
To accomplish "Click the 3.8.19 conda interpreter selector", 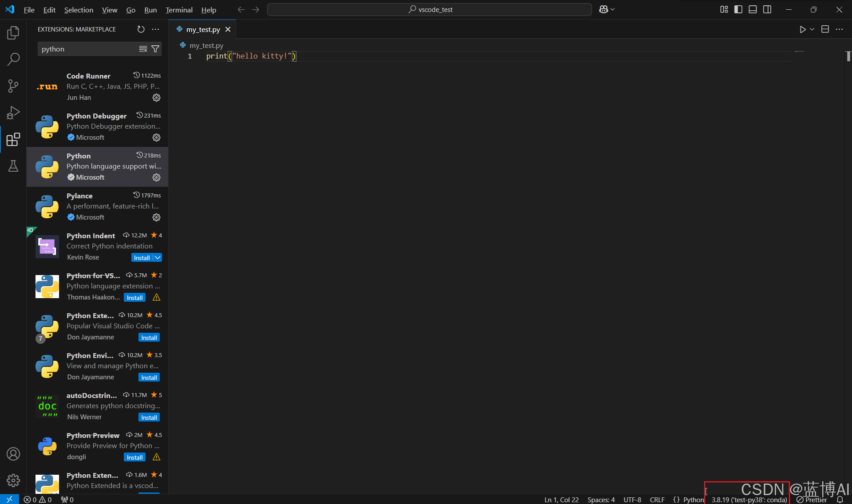I will [x=749, y=500].
